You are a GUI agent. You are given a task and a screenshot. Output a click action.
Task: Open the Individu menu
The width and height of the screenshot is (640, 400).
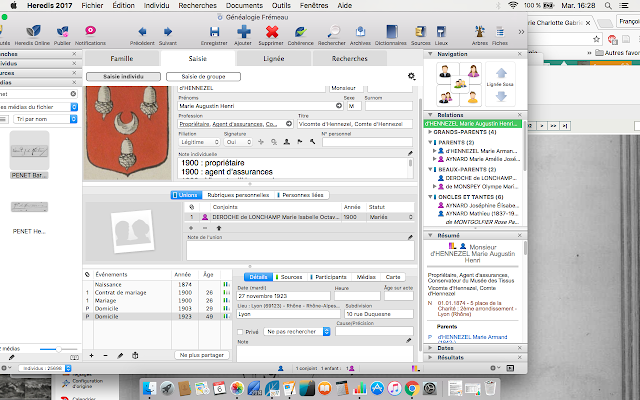click(x=156, y=5)
